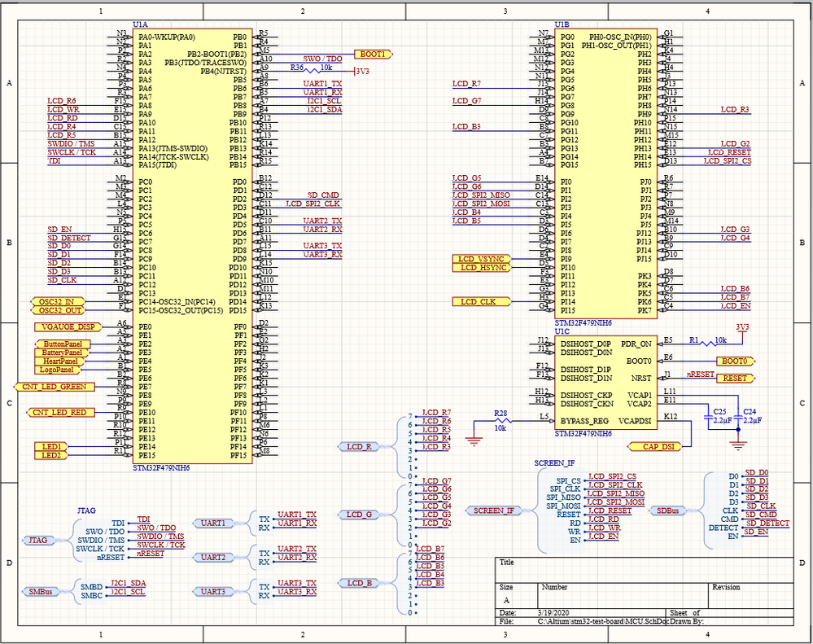Select the UART1 harness port
This screenshot has height=644, width=813.
point(213,524)
